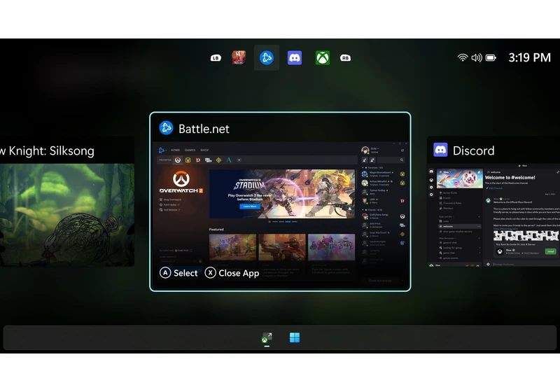560x392 pixels.
Task: Select Overwatch icon in favorites bar
Action: [x=178, y=160]
